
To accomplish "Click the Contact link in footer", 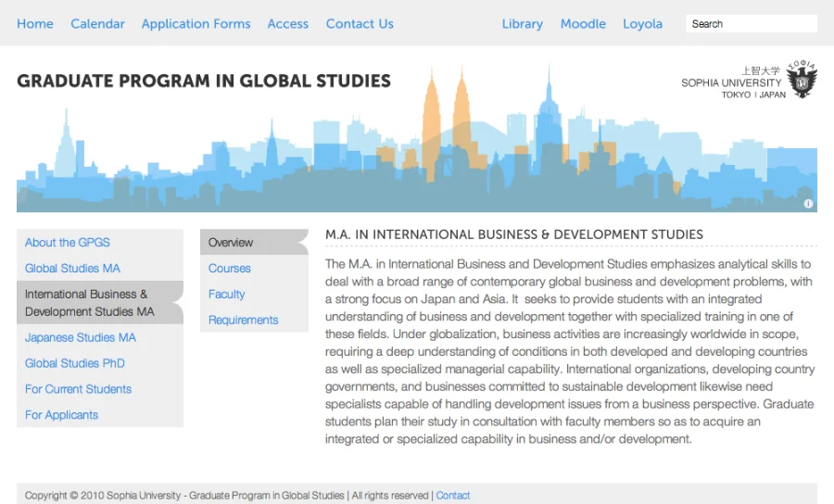I will 453,496.
